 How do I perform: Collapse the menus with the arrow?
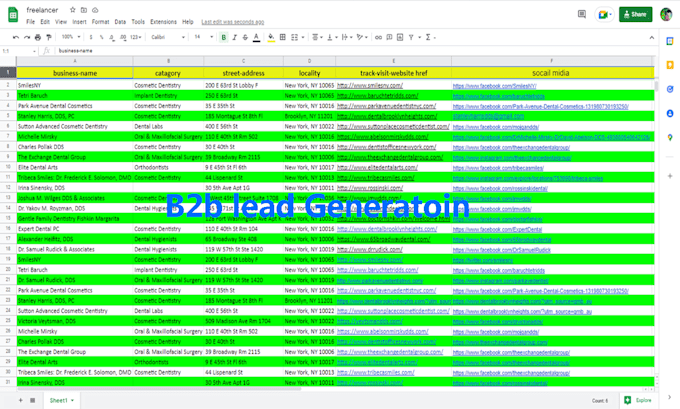(x=651, y=38)
